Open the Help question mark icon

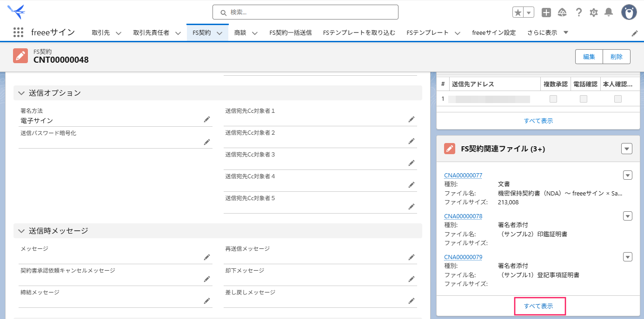pos(579,13)
